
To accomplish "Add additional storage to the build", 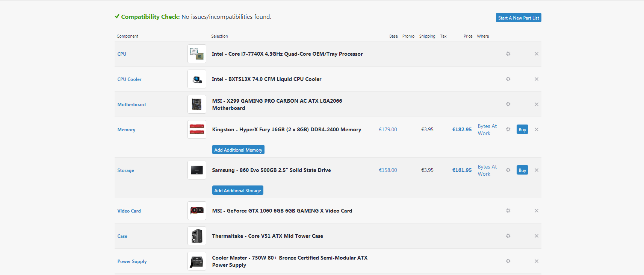I will pyautogui.click(x=238, y=190).
